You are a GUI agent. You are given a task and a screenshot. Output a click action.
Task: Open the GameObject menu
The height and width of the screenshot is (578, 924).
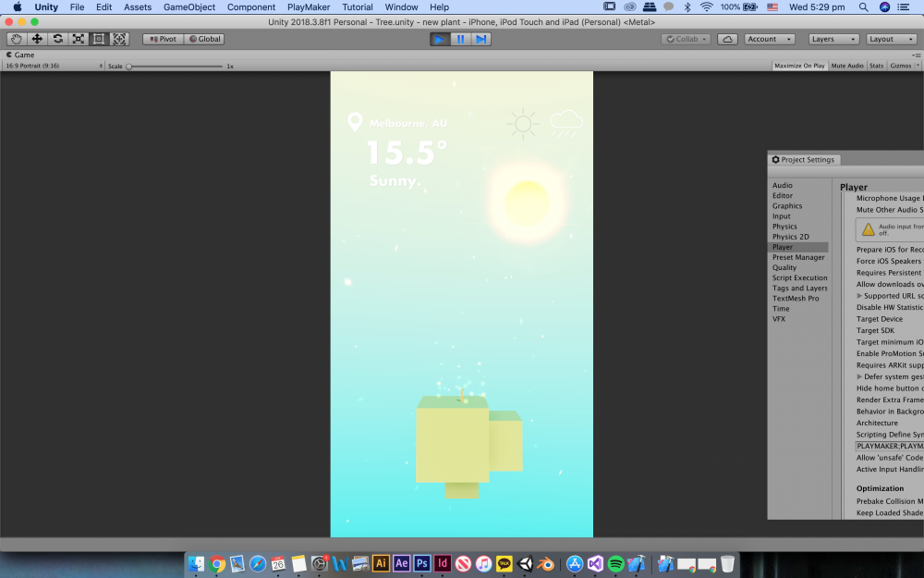[x=189, y=7]
